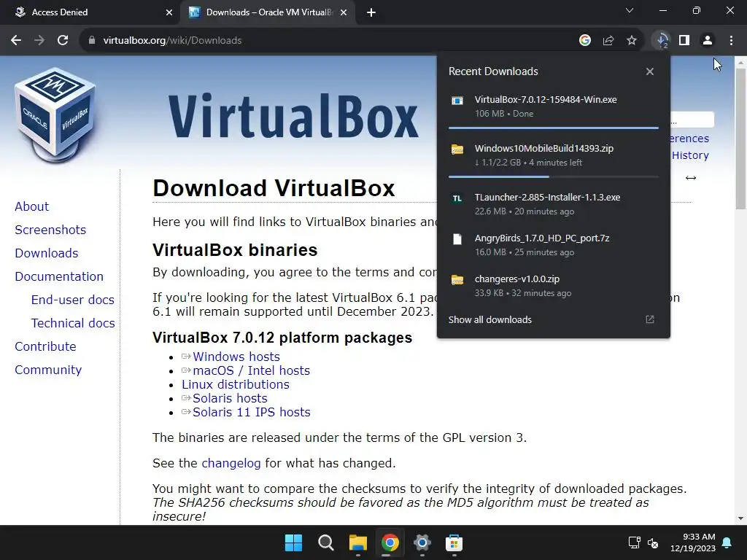Click the page width toggle arrow icon
The image size is (747, 560).
click(x=691, y=178)
